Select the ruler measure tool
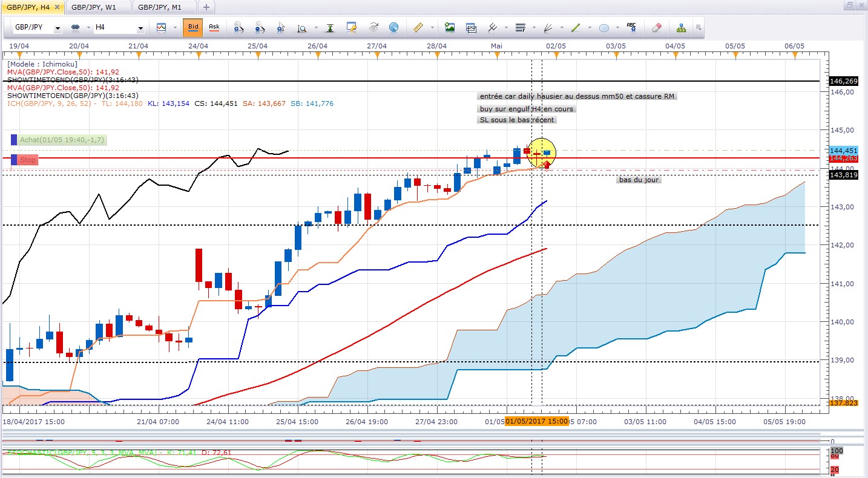This screenshot has height=478, width=868. pos(418,28)
